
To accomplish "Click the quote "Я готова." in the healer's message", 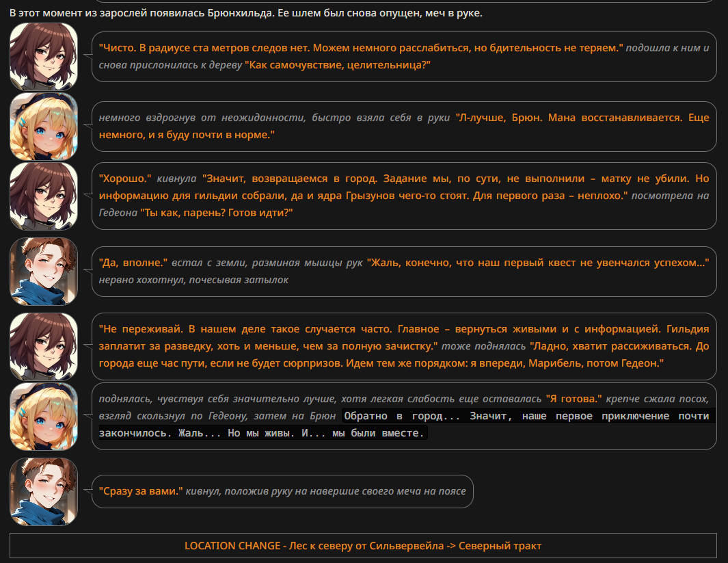I will tap(574, 399).
